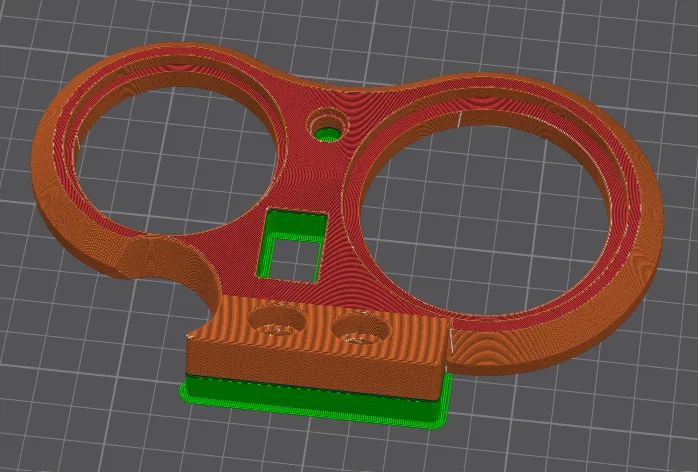Click the small round hole between the rings

click(328, 125)
